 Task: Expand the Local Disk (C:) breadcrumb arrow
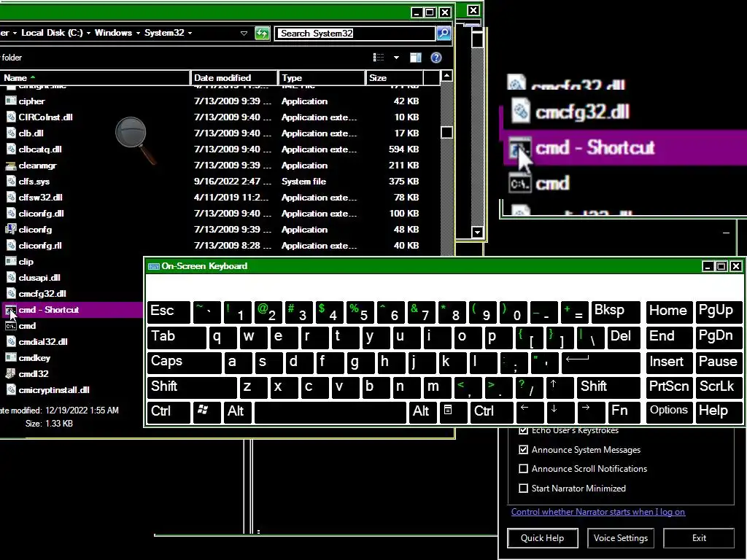click(x=88, y=33)
